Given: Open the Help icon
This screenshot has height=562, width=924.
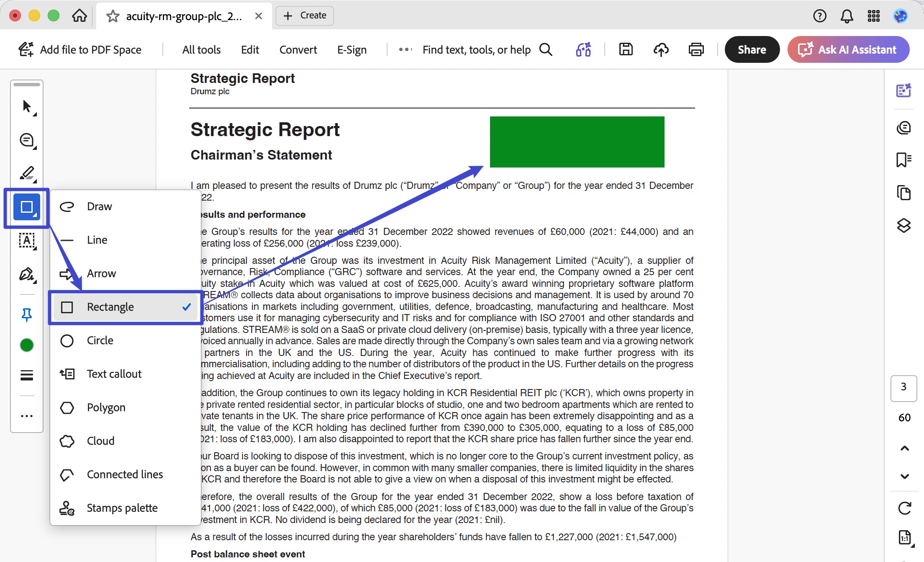Looking at the screenshot, I should point(820,16).
